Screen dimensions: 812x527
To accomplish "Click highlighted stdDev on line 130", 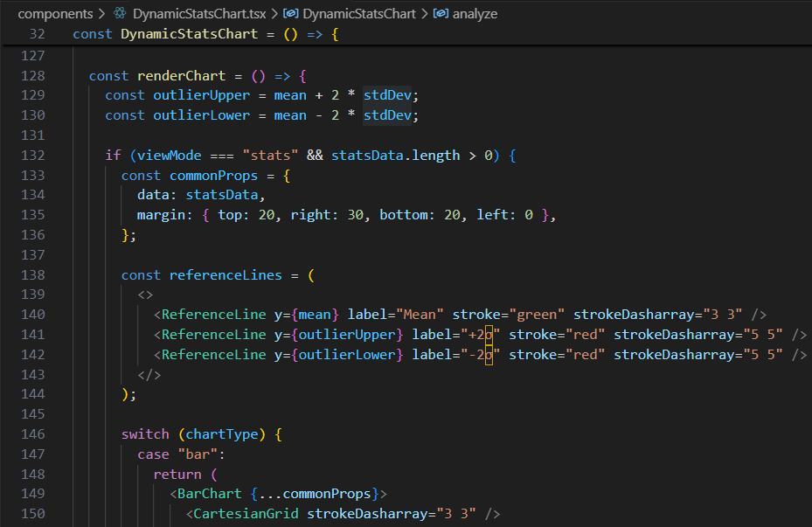I will 387,114.
